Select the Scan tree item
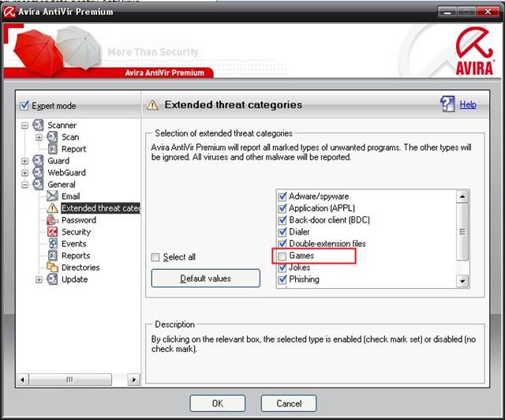Viewport: 505px width, 420px height. tap(70, 137)
